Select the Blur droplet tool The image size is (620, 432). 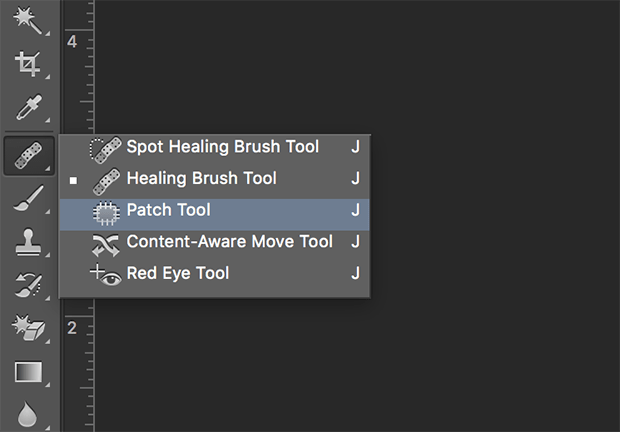click(27, 414)
